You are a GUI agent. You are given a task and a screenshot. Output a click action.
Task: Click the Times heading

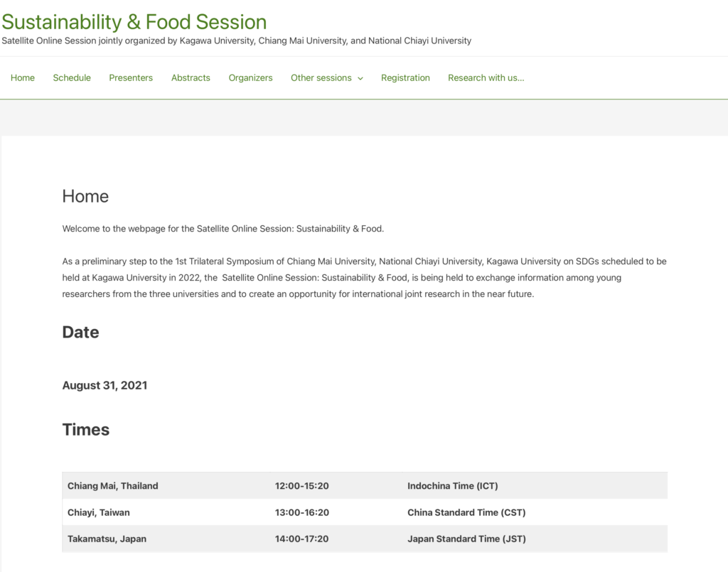86,430
